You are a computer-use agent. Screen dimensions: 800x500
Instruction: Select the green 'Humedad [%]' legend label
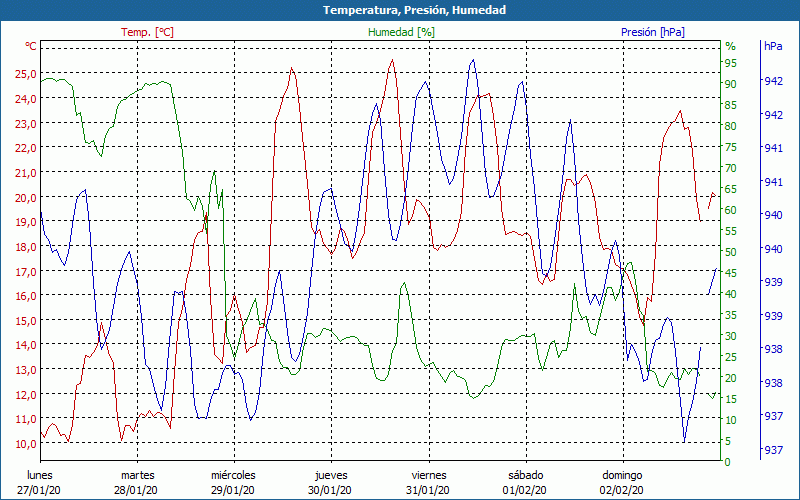[x=402, y=32]
